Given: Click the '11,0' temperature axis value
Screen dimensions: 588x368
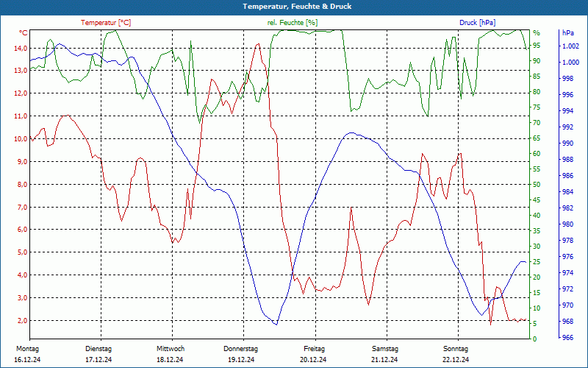Looking at the screenshot, I should click(x=21, y=116).
